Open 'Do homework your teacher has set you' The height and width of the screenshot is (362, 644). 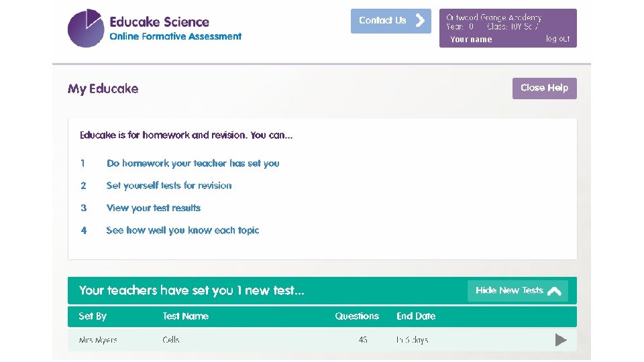click(193, 163)
